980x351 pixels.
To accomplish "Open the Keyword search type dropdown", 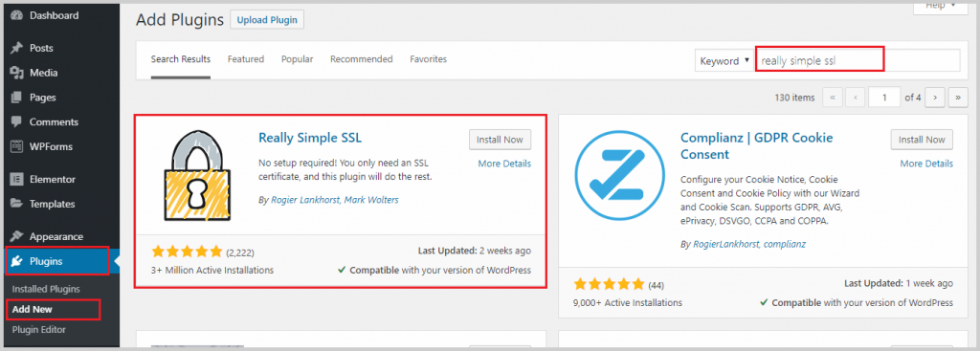I will [x=724, y=61].
